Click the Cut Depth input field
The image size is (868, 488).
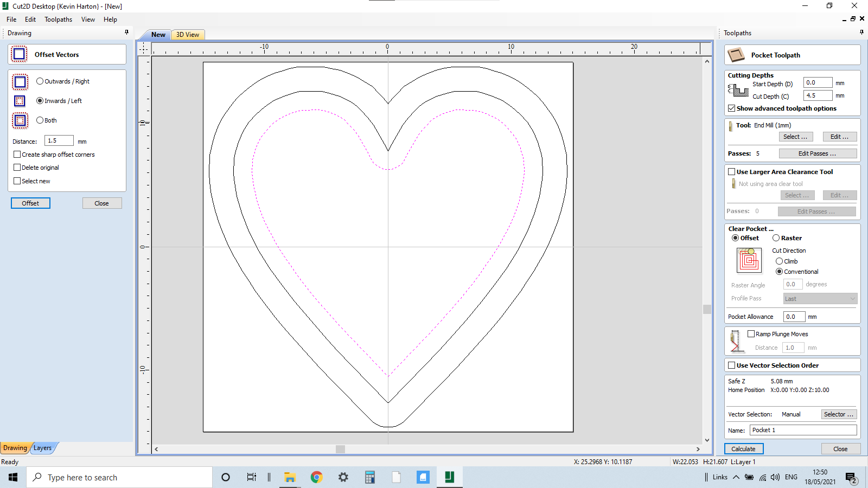click(x=818, y=95)
